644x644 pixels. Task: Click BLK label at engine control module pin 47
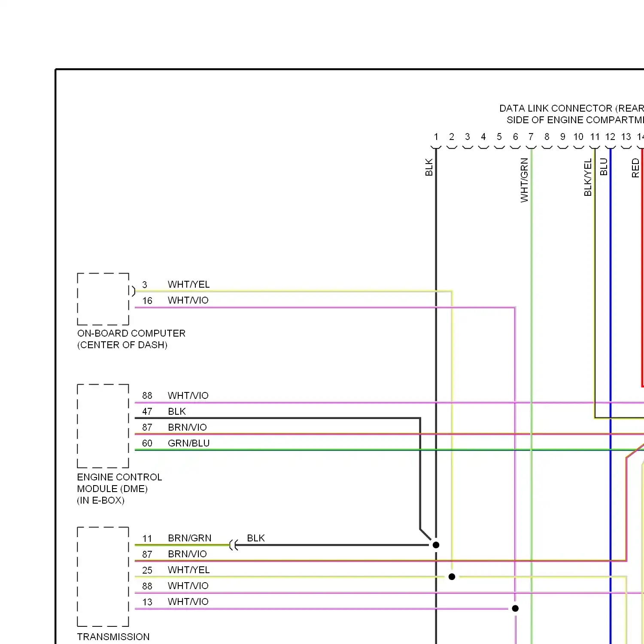point(177,411)
